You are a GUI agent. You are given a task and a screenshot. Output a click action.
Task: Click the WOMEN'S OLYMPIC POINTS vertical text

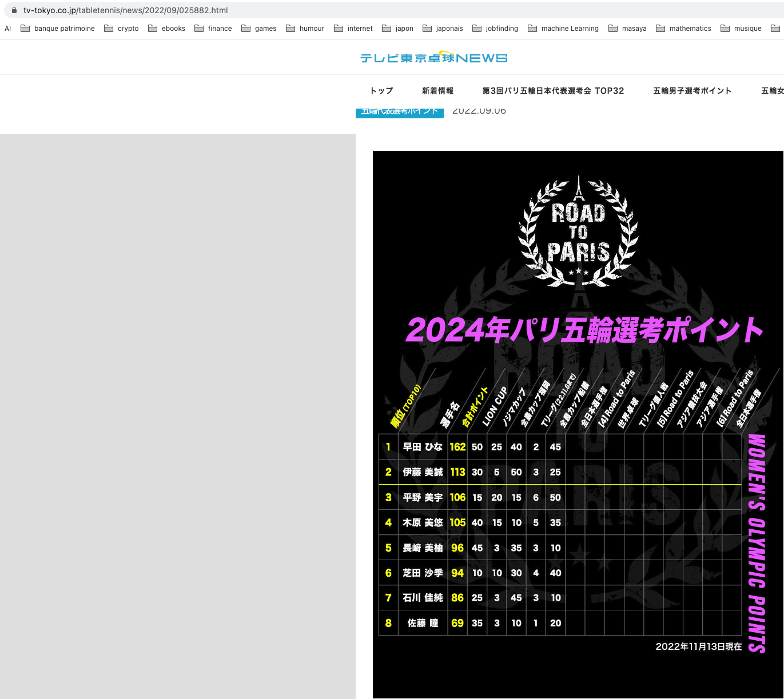(757, 543)
